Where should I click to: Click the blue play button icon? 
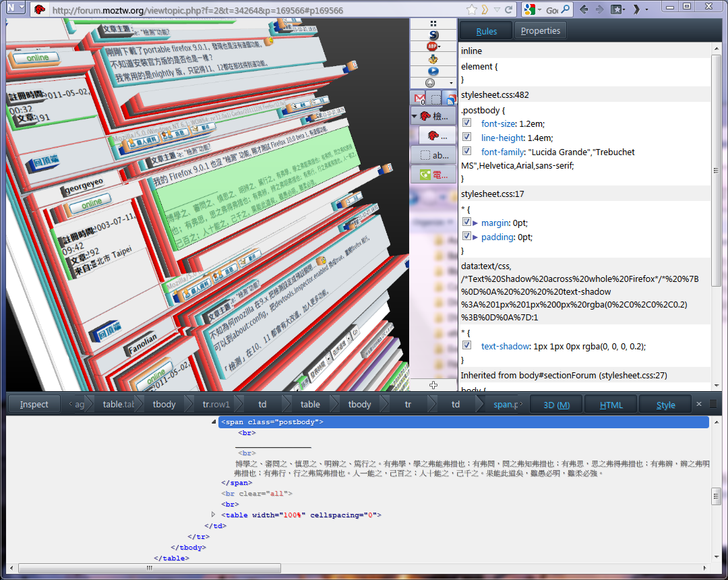(433, 71)
